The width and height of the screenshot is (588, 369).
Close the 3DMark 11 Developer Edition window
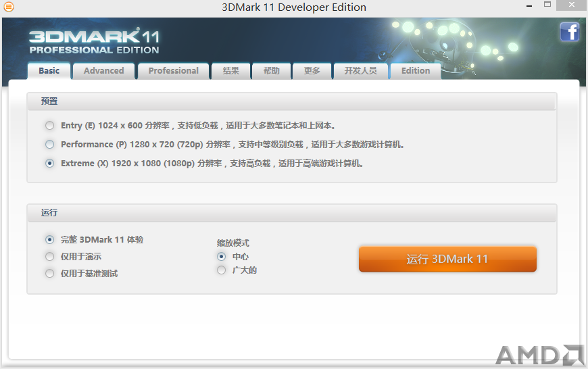coord(572,5)
